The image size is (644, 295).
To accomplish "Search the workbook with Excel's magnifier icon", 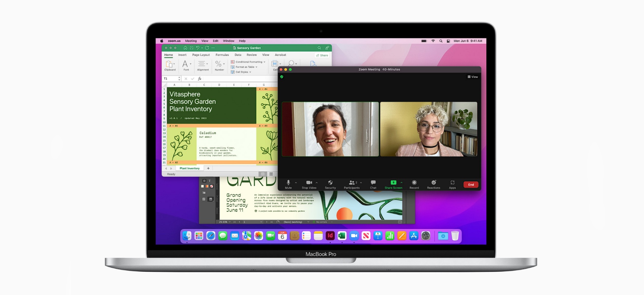I will pyautogui.click(x=319, y=48).
